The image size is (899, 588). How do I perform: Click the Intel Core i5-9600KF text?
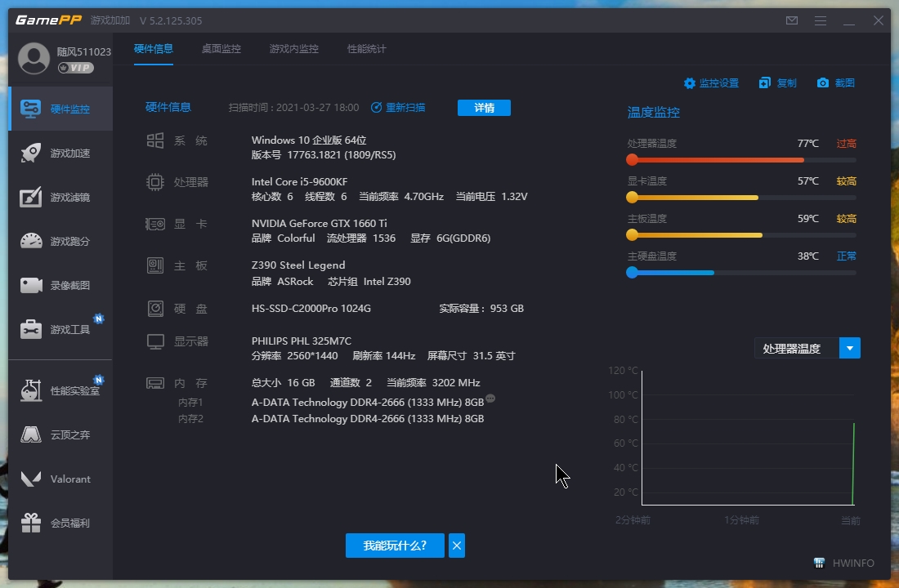pos(299,181)
